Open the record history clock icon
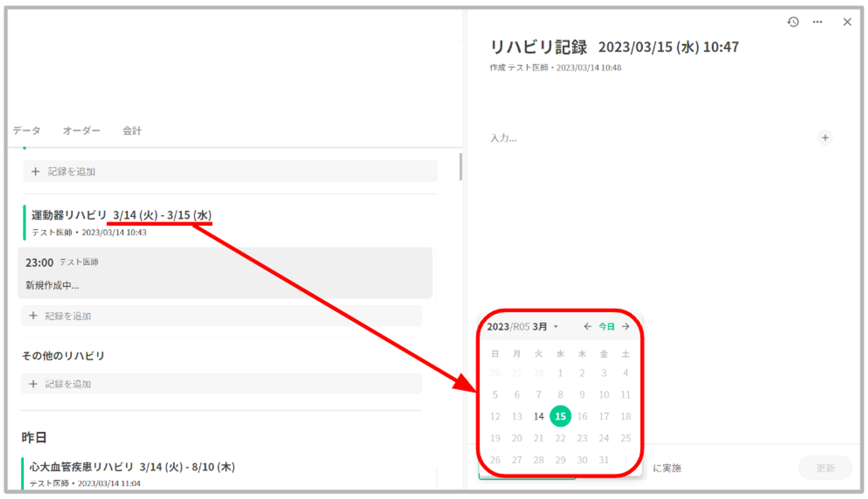This screenshot has width=868, height=499. click(x=793, y=22)
